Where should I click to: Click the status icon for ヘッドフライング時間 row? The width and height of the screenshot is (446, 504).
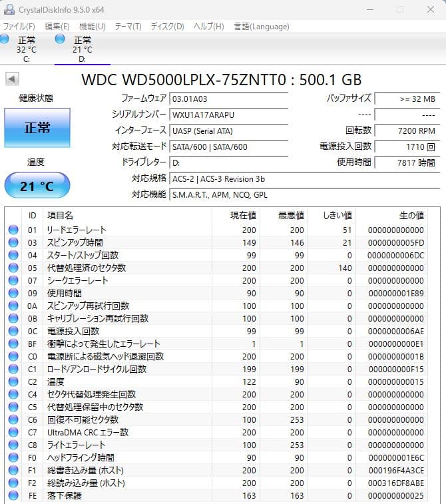13,457
